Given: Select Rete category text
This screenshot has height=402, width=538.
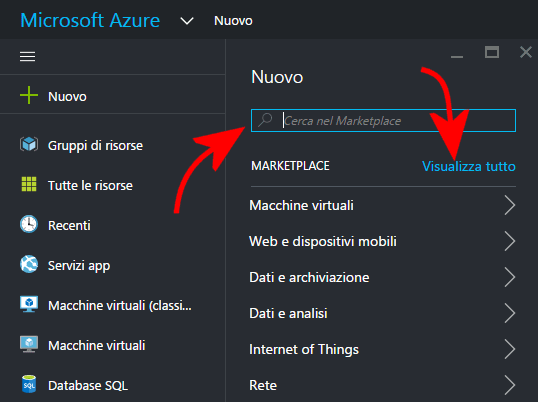Looking at the screenshot, I should point(263,386).
